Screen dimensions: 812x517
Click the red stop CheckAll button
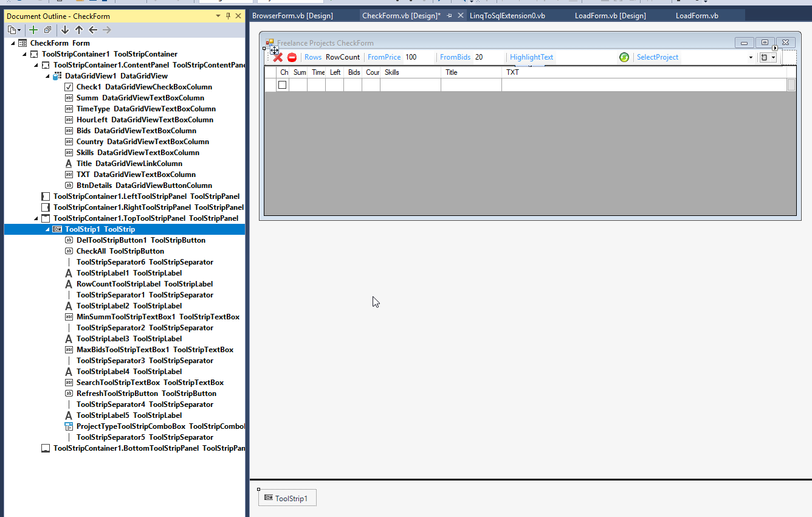point(292,57)
